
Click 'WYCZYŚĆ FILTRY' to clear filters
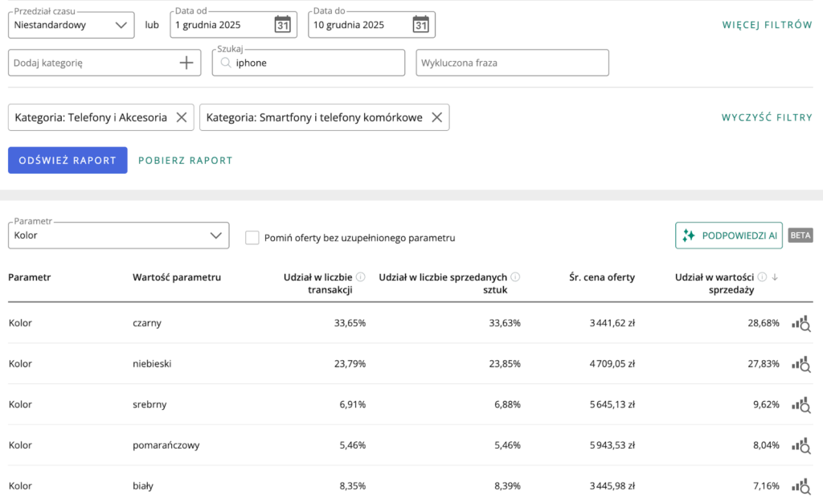click(x=767, y=117)
